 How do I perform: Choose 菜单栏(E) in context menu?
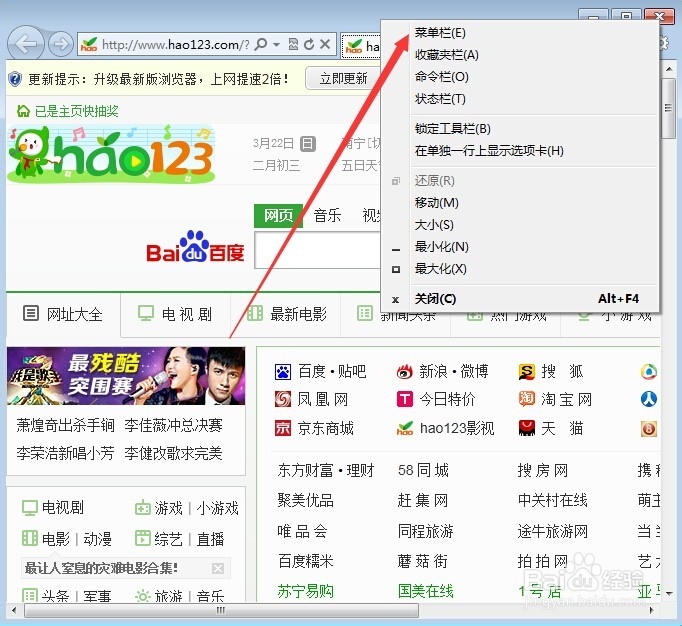440,33
